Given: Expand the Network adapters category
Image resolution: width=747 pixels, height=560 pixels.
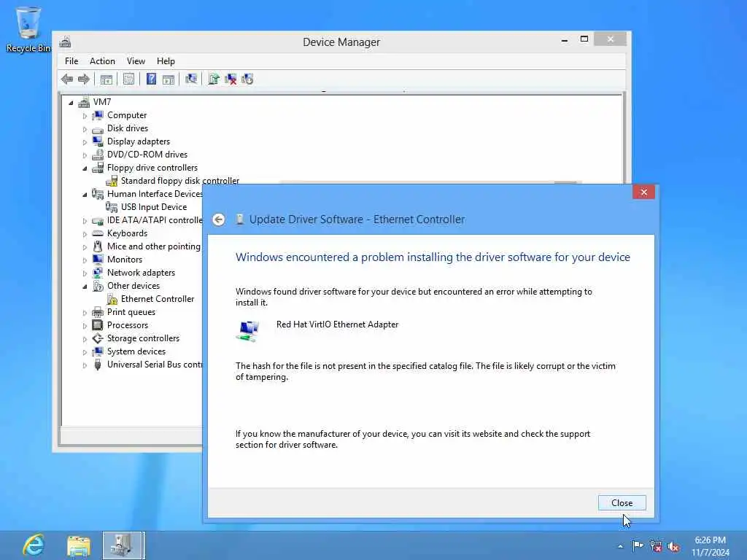Looking at the screenshot, I should (85, 273).
